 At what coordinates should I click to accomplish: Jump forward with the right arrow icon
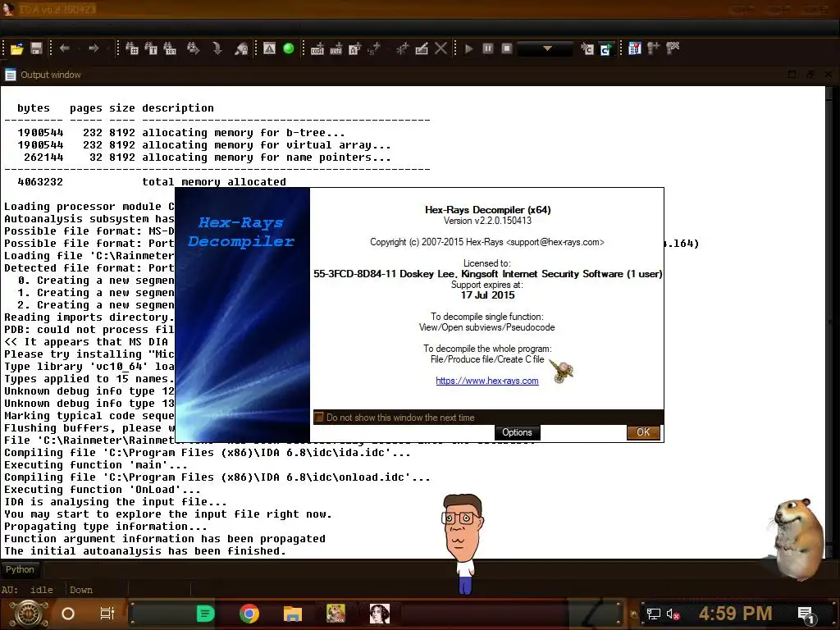tap(94, 48)
